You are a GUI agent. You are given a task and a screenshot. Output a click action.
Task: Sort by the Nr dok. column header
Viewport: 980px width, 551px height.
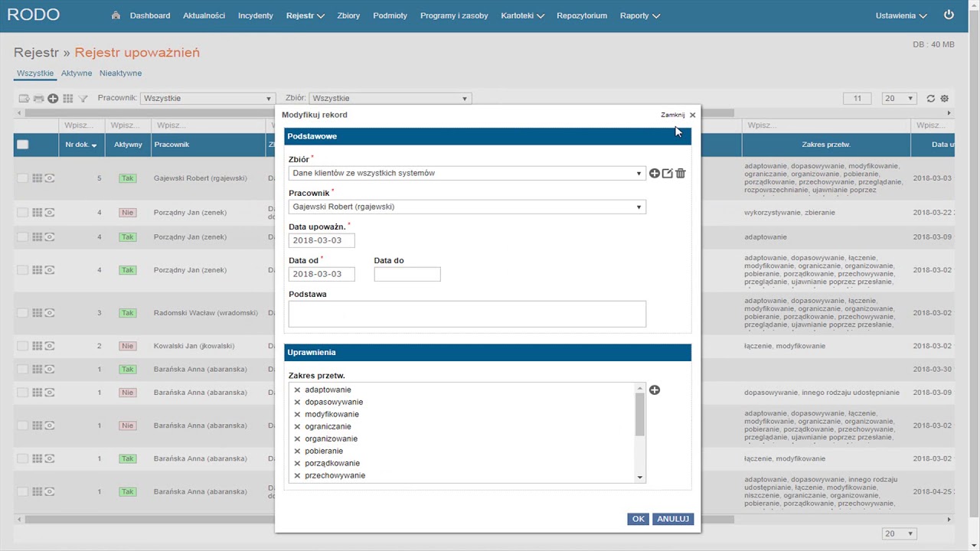click(x=80, y=145)
